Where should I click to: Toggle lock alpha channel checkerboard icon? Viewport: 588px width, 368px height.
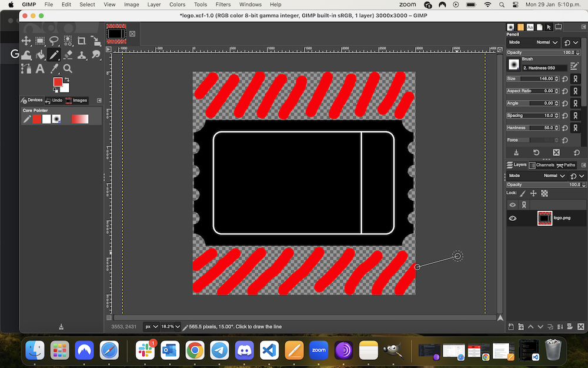544,193
